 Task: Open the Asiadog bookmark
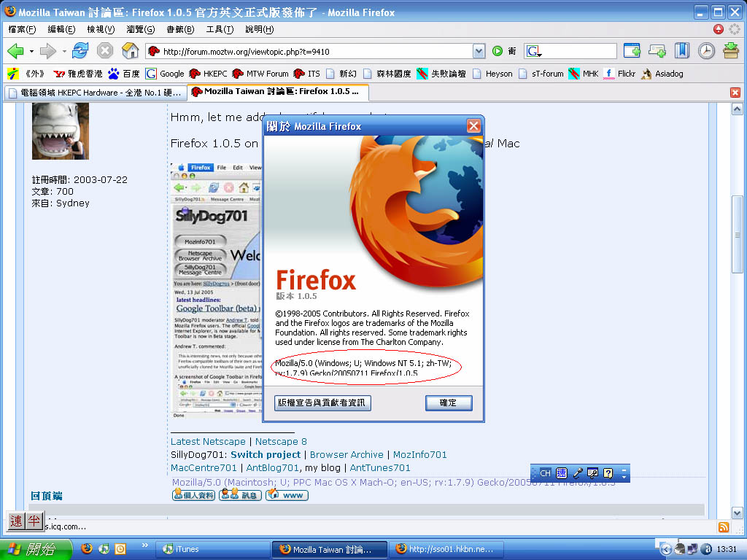coord(662,74)
